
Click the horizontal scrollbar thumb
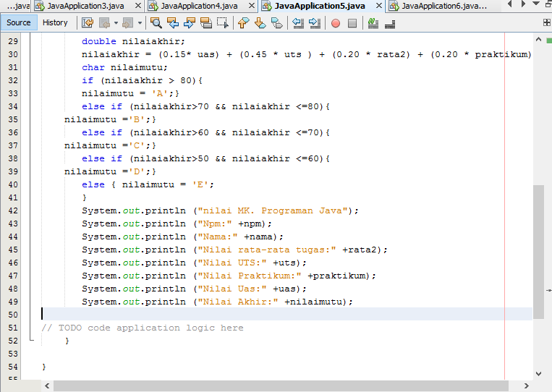pyautogui.click(x=281, y=386)
